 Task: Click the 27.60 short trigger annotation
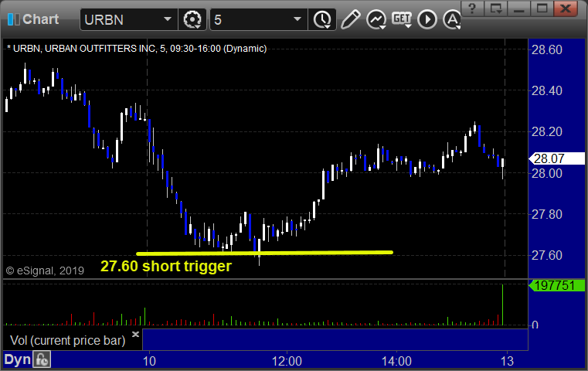click(166, 266)
